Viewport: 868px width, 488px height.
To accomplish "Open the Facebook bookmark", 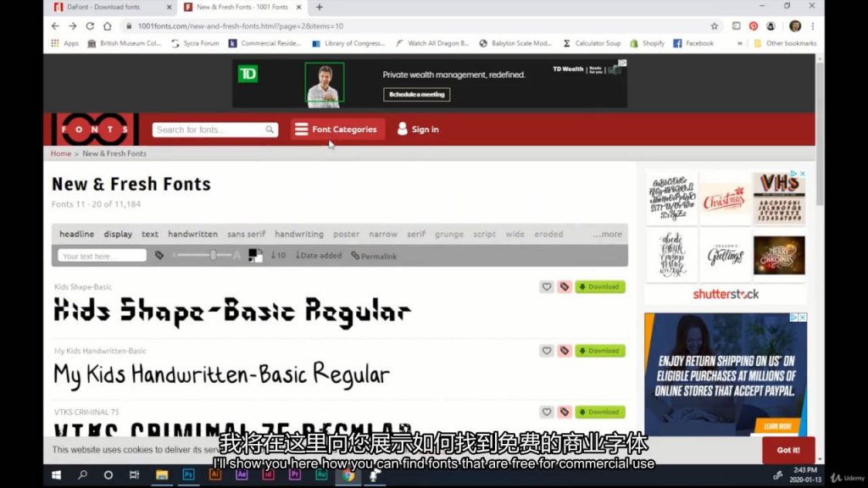I will point(693,43).
